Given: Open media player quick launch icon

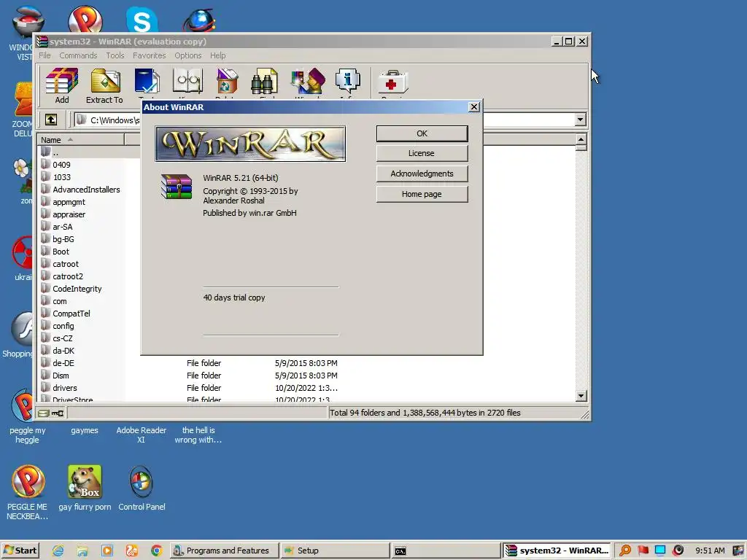Looking at the screenshot, I should click(x=107, y=551).
